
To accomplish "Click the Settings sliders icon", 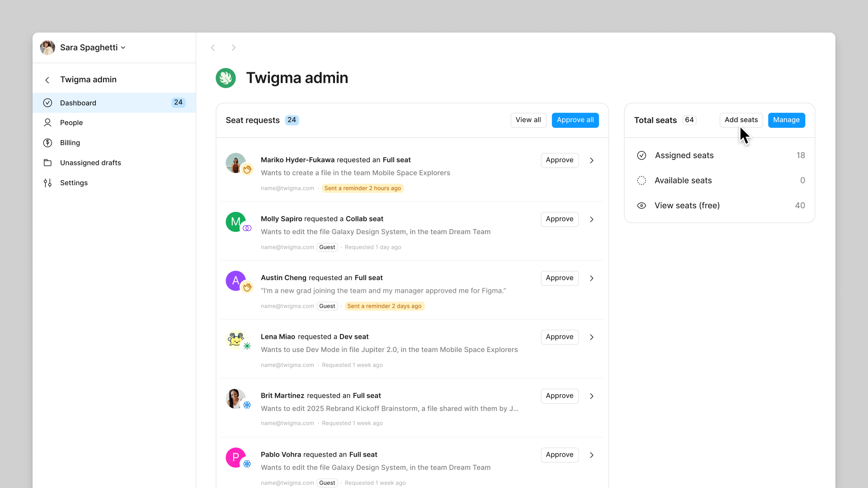I will click(47, 183).
